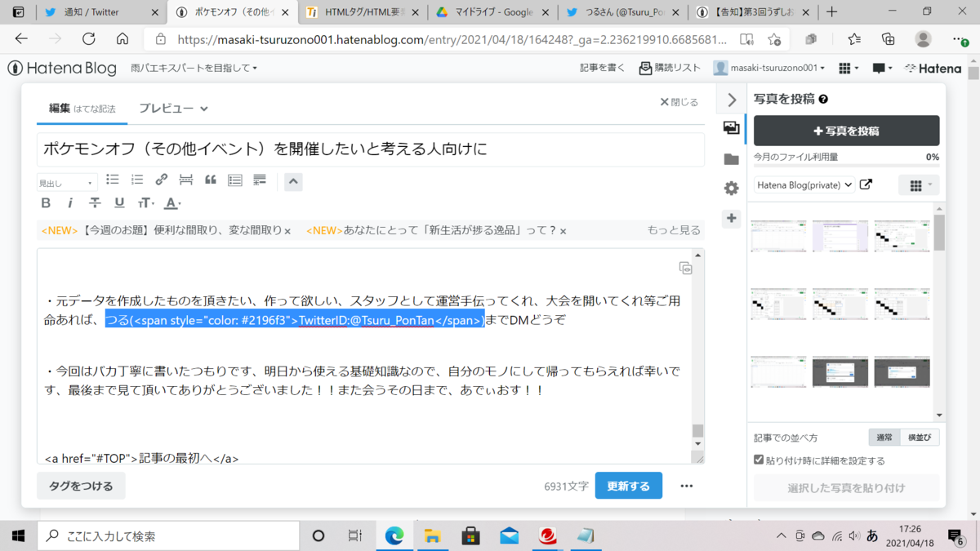Screen dimensions: 980x551
Task: Open the 見出し heading dropdown
Action: [66, 181]
